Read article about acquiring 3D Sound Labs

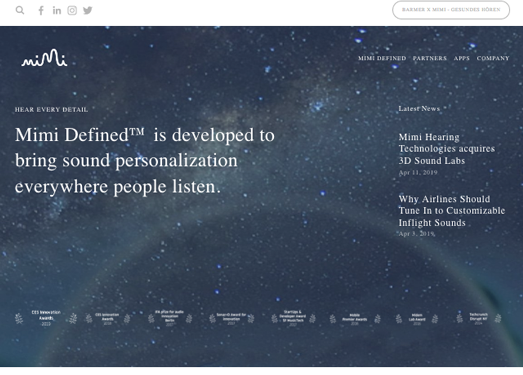(x=447, y=149)
